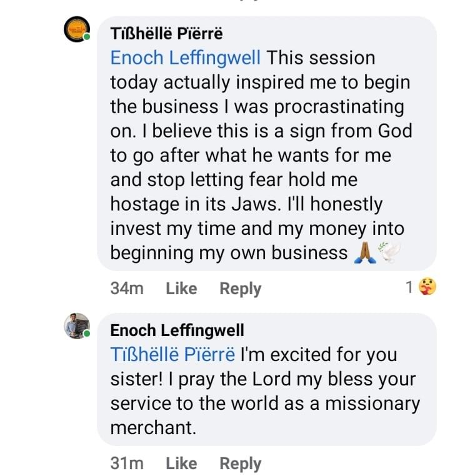This screenshot has width=450, height=476.
Task: Click the dove emoji in comment
Action: [x=389, y=252]
